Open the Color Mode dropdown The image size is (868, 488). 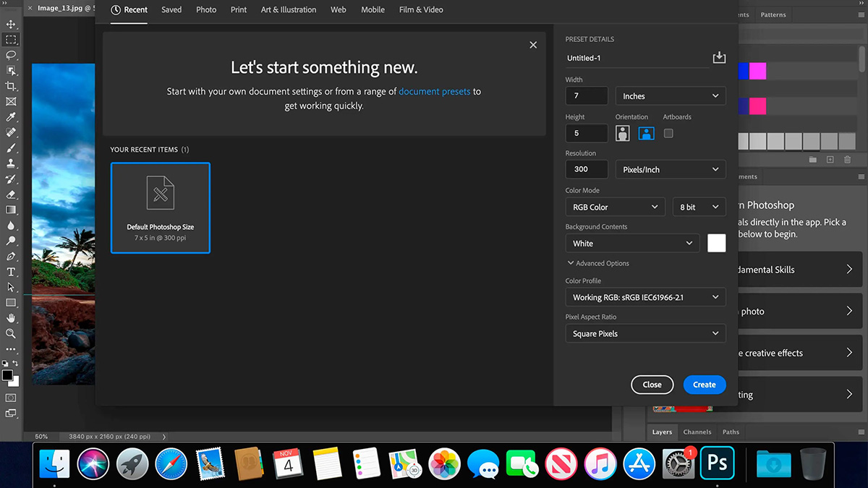(615, 206)
